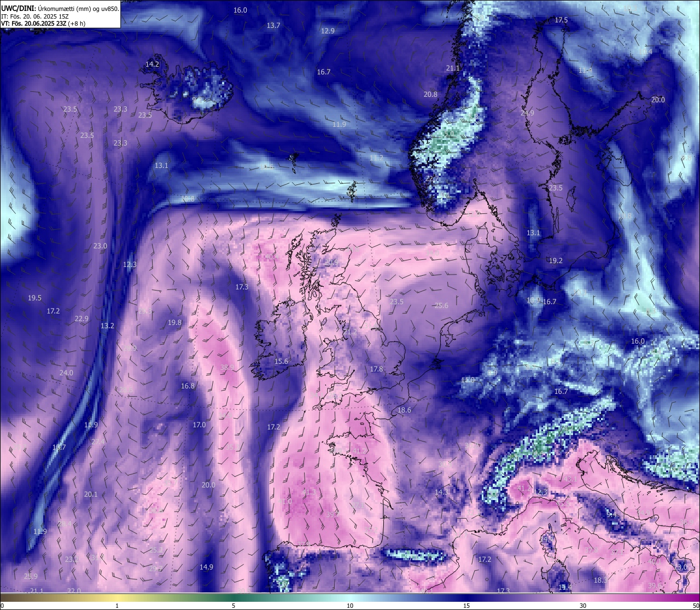Click the 50 tick label on the color scale

[695, 606]
